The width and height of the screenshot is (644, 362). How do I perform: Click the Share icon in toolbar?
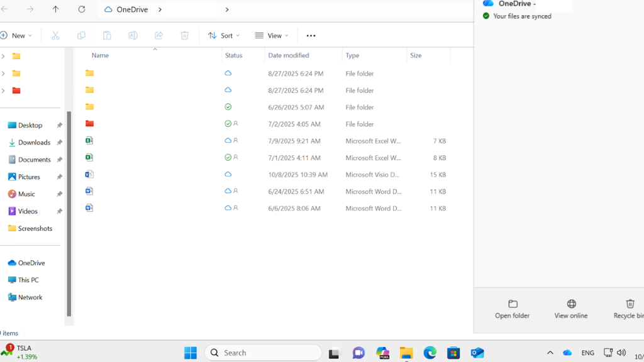tap(158, 36)
